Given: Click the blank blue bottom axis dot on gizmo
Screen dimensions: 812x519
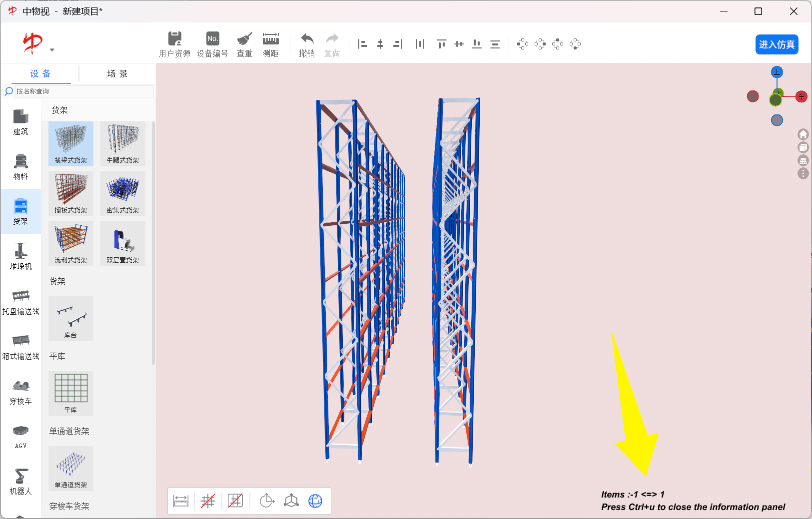Looking at the screenshot, I should point(777,120).
